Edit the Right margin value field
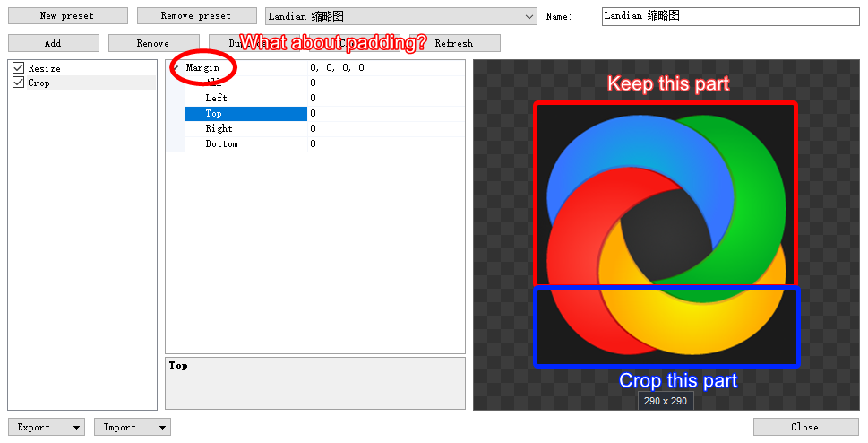The height and width of the screenshot is (443, 868). click(x=386, y=128)
